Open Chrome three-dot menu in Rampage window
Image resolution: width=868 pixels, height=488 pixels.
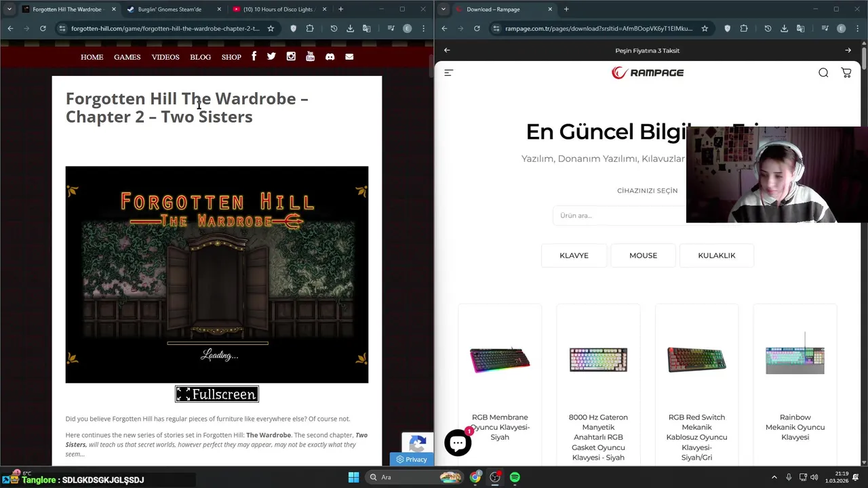pos(857,28)
